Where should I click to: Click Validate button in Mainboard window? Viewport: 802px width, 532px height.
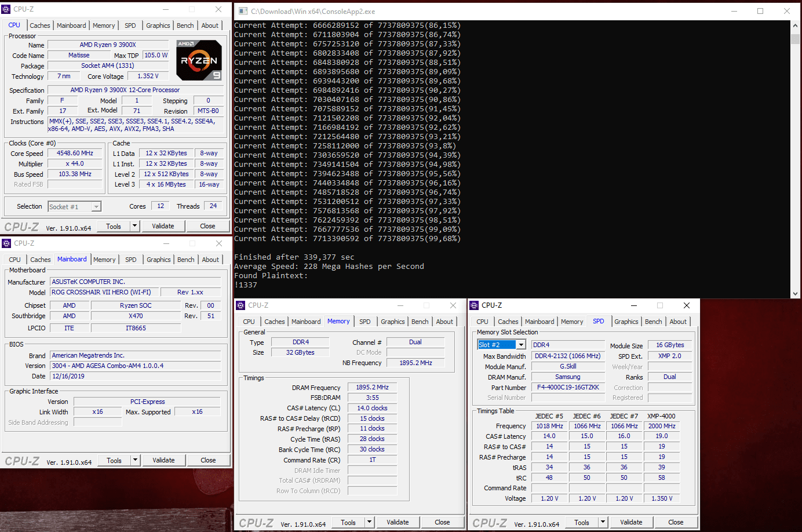click(163, 460)
